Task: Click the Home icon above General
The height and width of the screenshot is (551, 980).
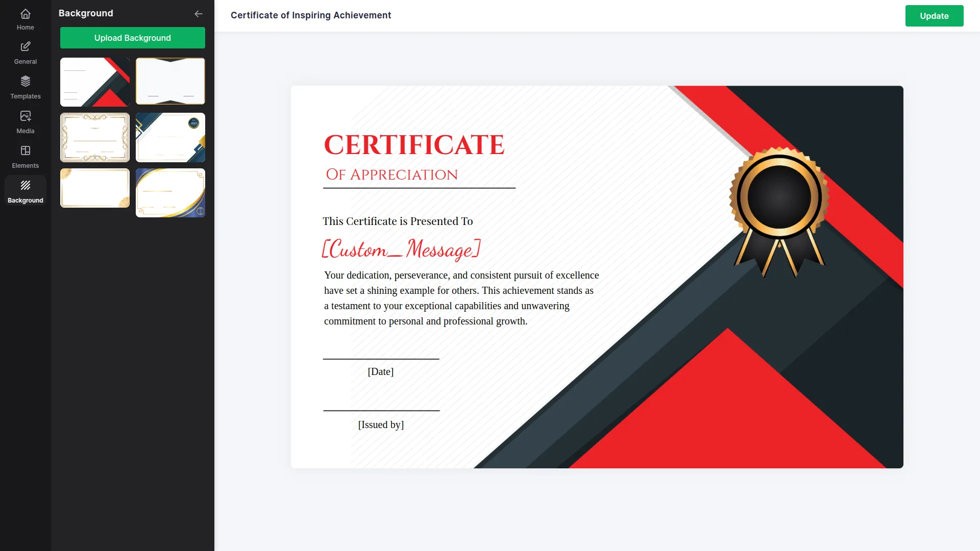Action: point(25,15)
